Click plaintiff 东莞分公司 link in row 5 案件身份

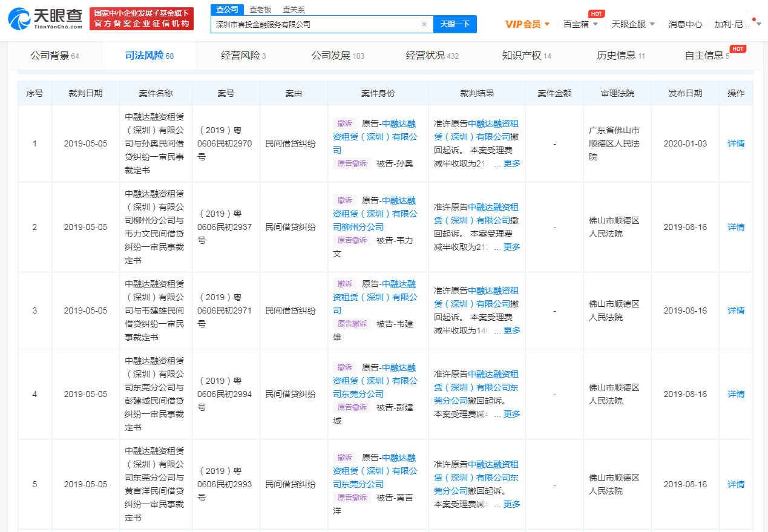click(375, 471)
